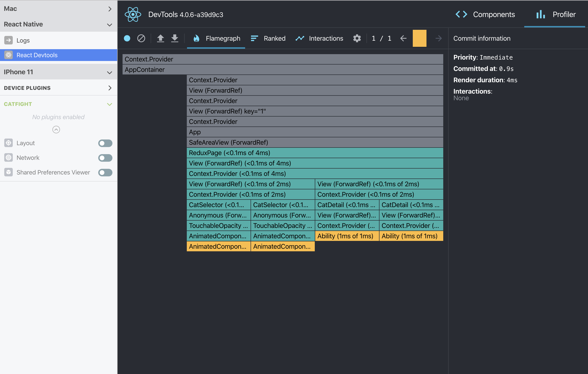Enable the Layout plugin toggle
Image resolution: width=588 pixels, height=374 pixels.
point(105,143)
